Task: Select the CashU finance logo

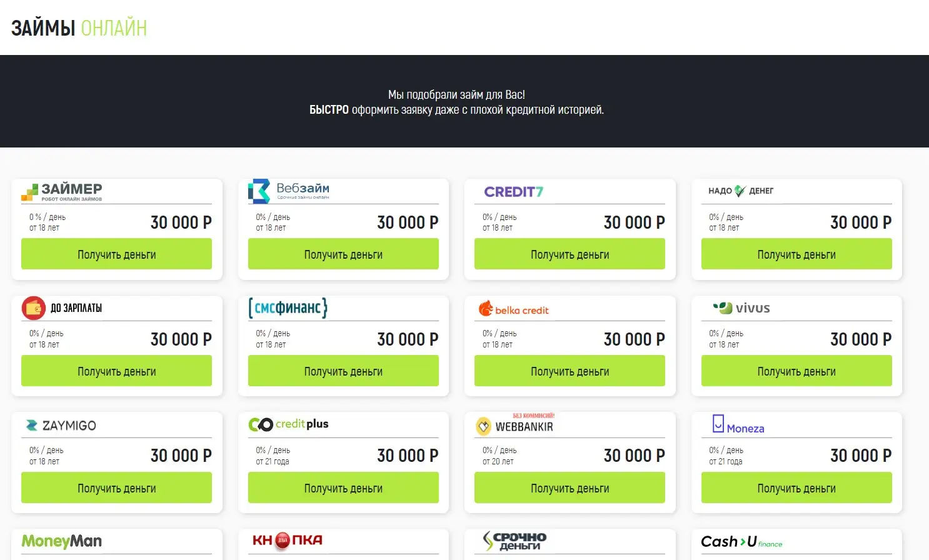Action: pos(741,542)
